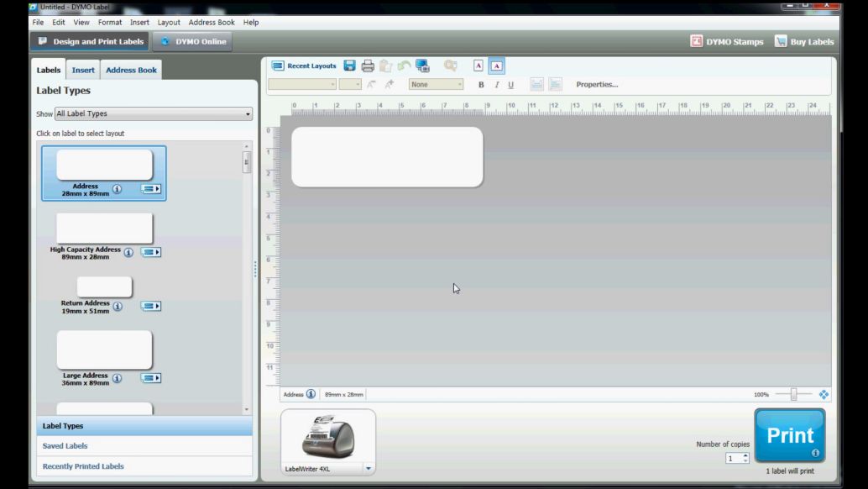868x489 pixels.
Task: Click the zoom-to-fit icon beside zoom slider
Action: (824, 394)
